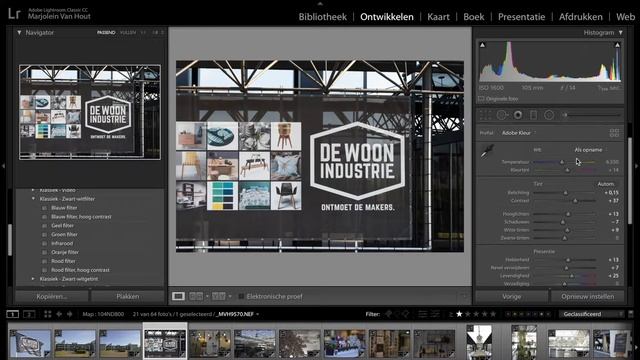
Task: Select the Navigator preview thumbnail
Action: pyautogui.click(x=90, y=112)
